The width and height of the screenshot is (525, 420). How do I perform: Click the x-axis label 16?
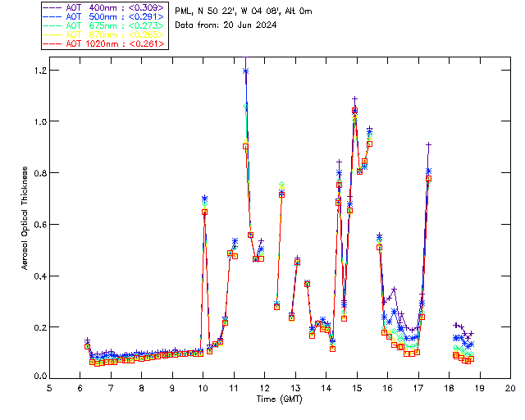(387, 388)
